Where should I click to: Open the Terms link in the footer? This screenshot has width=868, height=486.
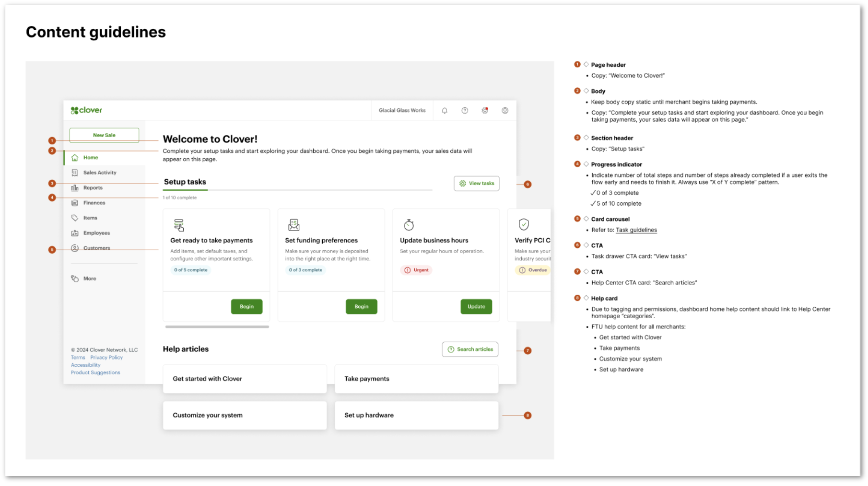[78, 358]
